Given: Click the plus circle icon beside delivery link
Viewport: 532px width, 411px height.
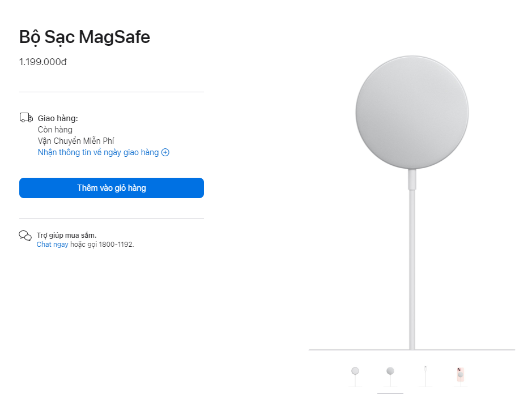Looking at the screenshot, I should [x=165, y=152].
